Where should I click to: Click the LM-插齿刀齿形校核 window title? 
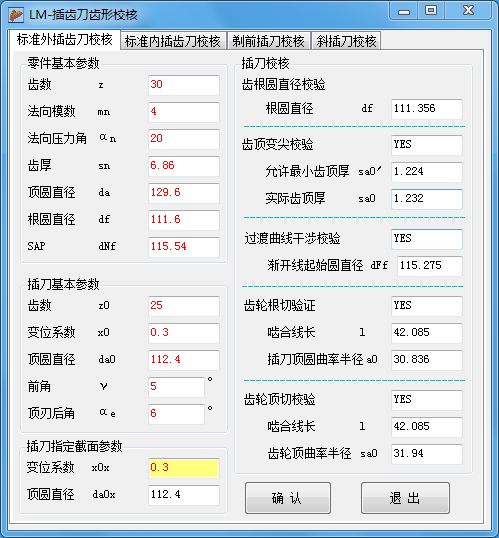coord(83,15)
